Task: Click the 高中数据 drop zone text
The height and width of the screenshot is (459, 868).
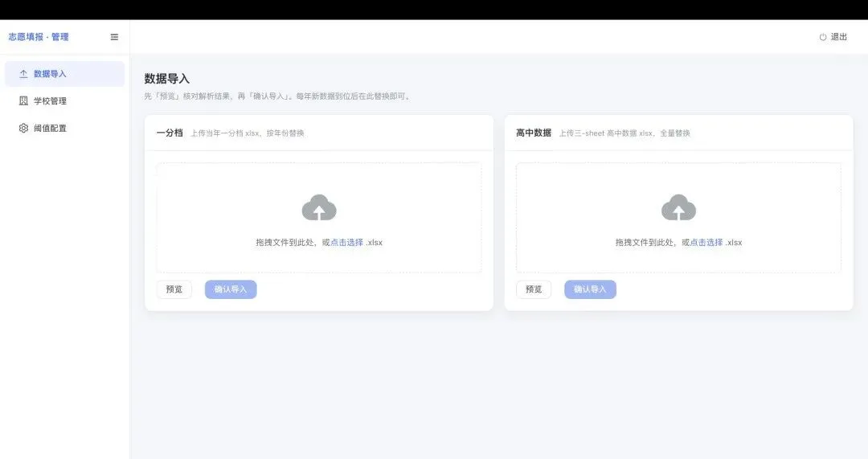Action: (678, 243)
